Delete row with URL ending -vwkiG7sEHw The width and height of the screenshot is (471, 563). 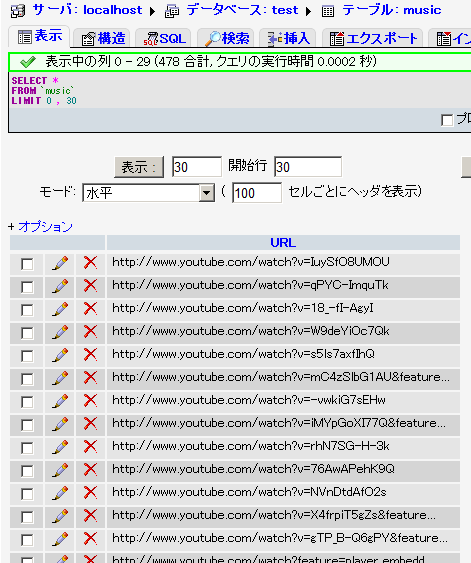[90, 401]
